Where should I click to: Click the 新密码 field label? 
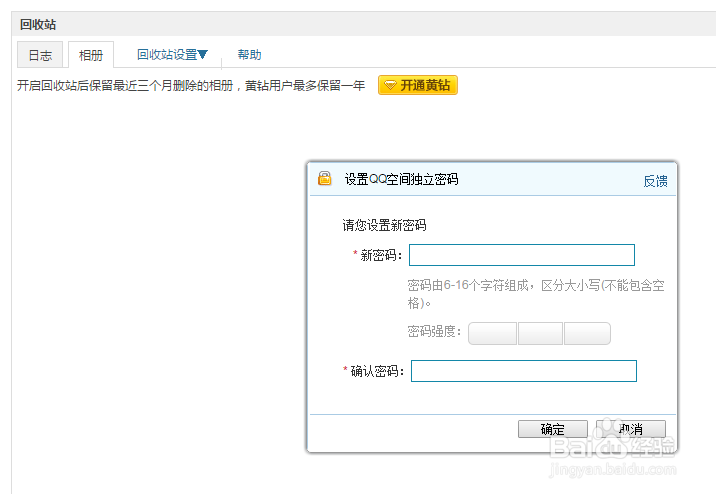point(378,255)
